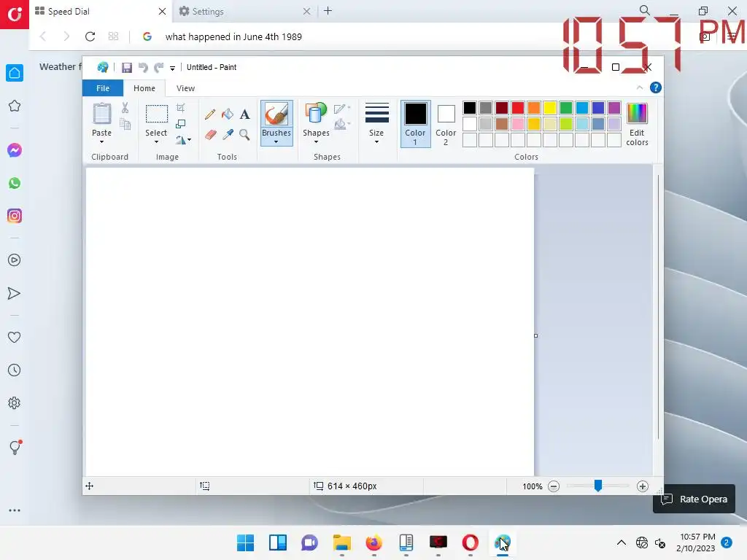Open File Explorer from the taskbar
The width and height of the screenshot is (747, 560).
(x=341, y=542)
